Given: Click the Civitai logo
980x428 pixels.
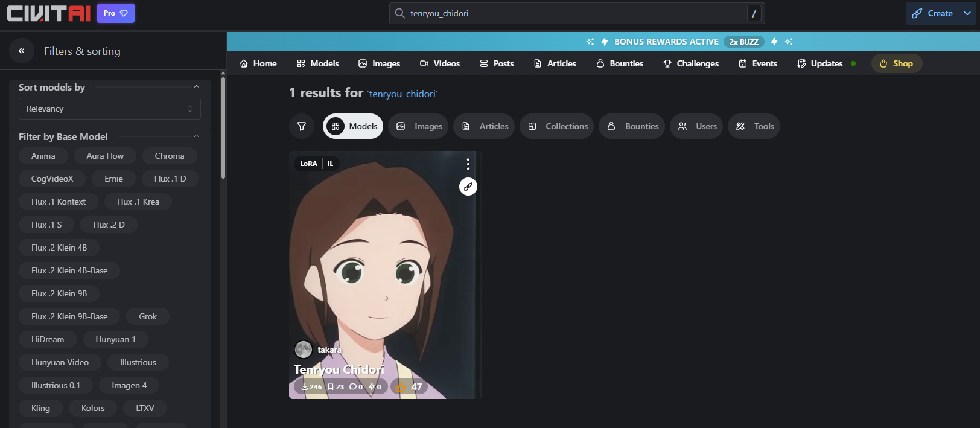Looking at the screenshot, I should coord(49,13).
